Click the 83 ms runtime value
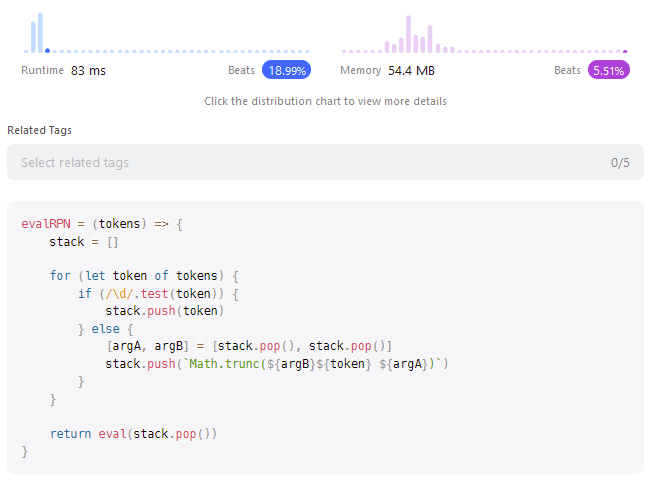Screen dimensions: 653x484 point(88,71)
